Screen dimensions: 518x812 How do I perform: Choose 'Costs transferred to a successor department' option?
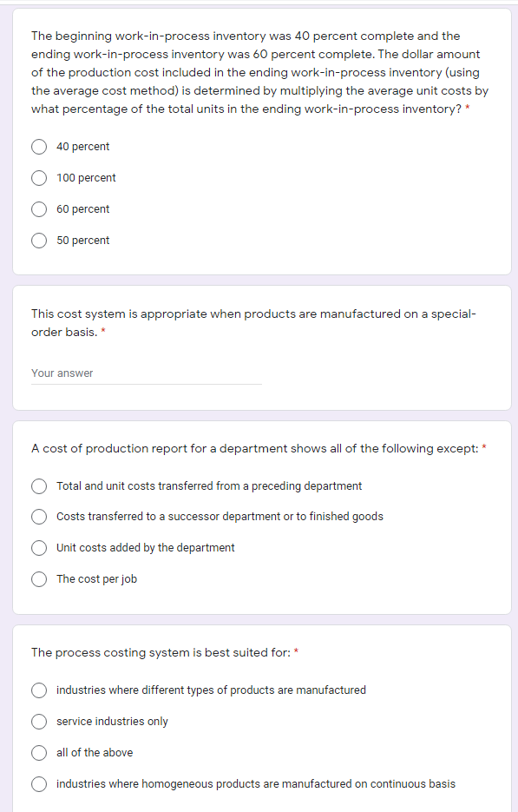tap(39, 517)
